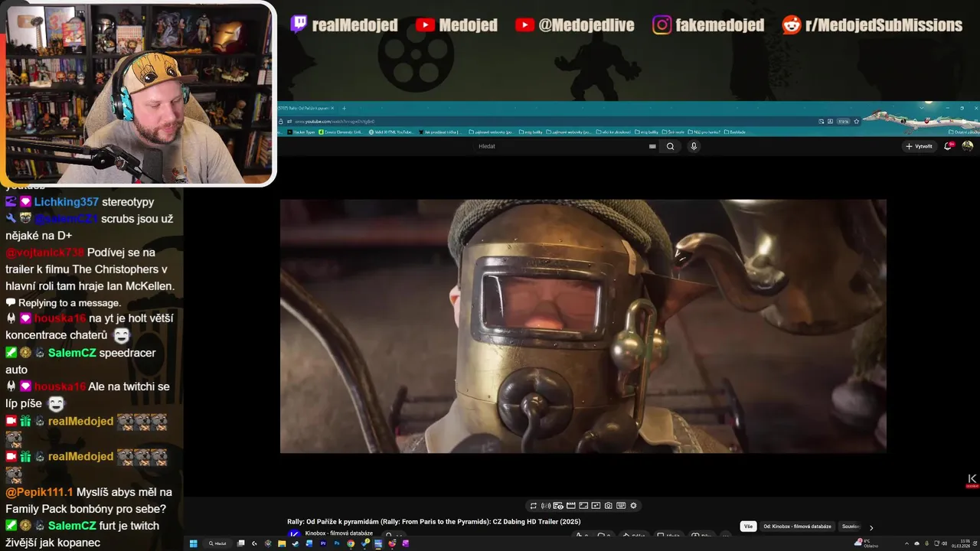Click the bookmark star in address bar
This screenshot has width=980, height=551.
pos(856,121)
